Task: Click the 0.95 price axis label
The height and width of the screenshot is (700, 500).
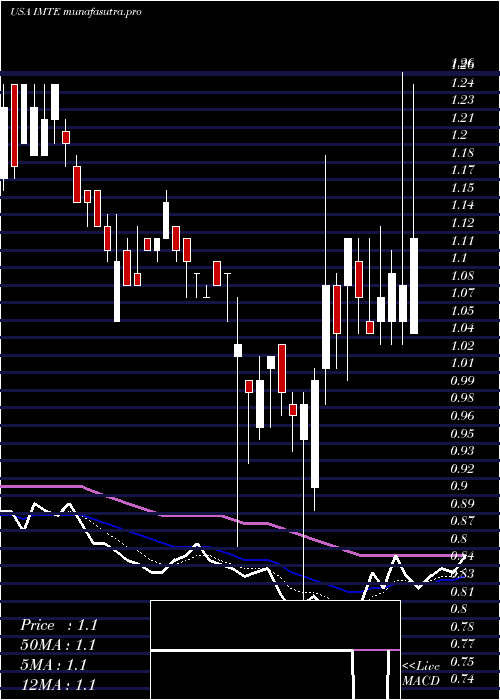Action: [462, 434]
